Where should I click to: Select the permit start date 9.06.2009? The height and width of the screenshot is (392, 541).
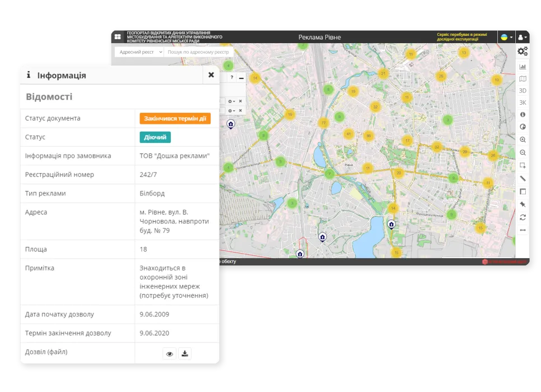pos(154,314)
